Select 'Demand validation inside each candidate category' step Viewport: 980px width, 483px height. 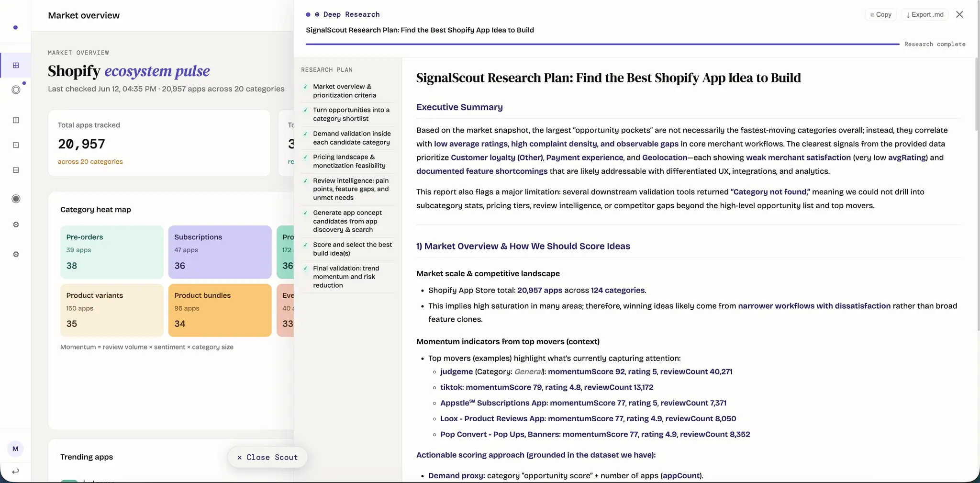(347, 138)
